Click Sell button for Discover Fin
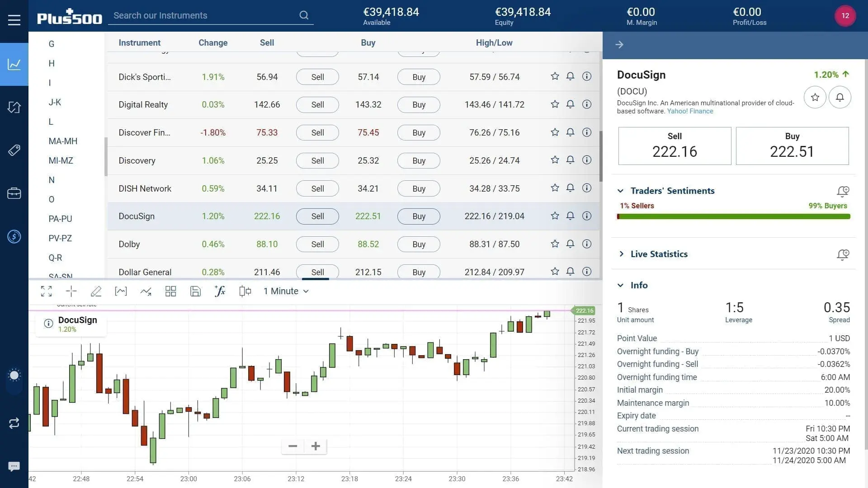The height and width of the screenshot is (488, 868). coord(317,132)
